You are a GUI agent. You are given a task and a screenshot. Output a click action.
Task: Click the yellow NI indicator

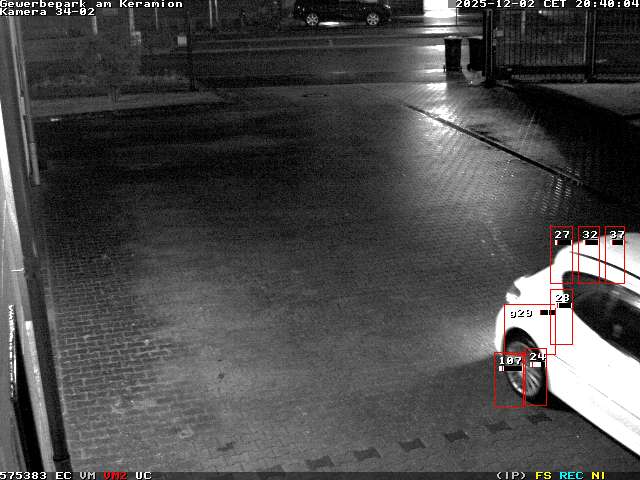point(598,475)
